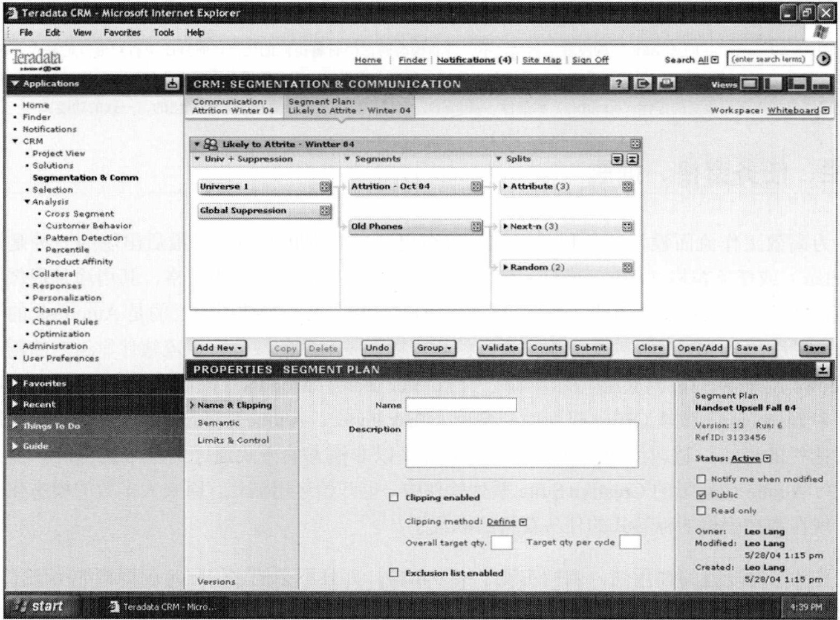Open the File menu

pyautogui.click(x=26, y=33)
